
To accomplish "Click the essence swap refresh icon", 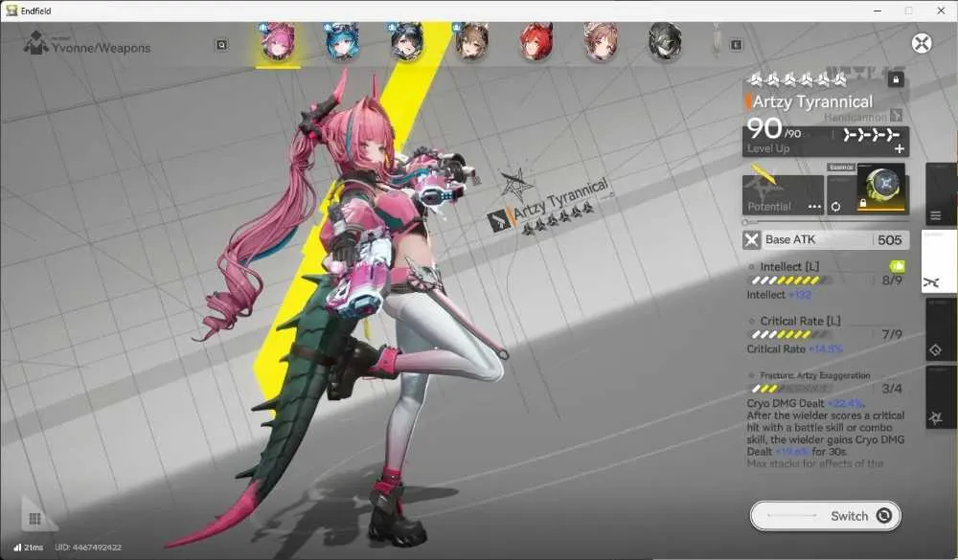I will point(835,207).
